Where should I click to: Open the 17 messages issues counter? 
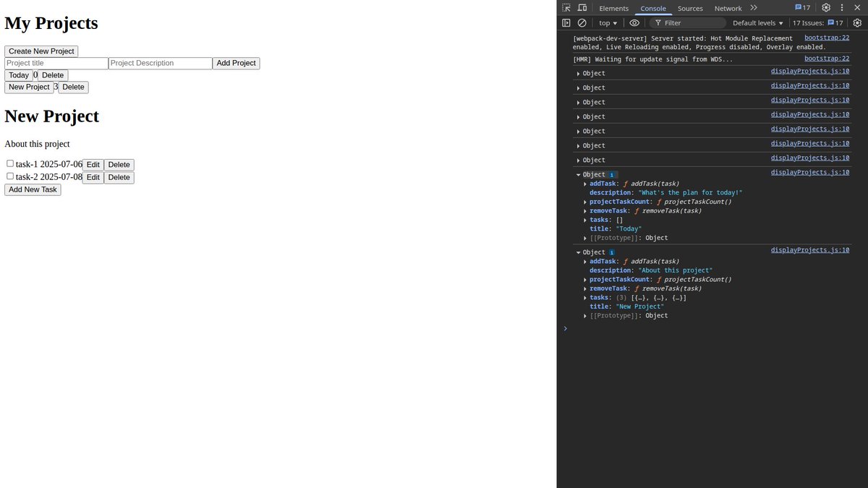(x=802, y=8)
